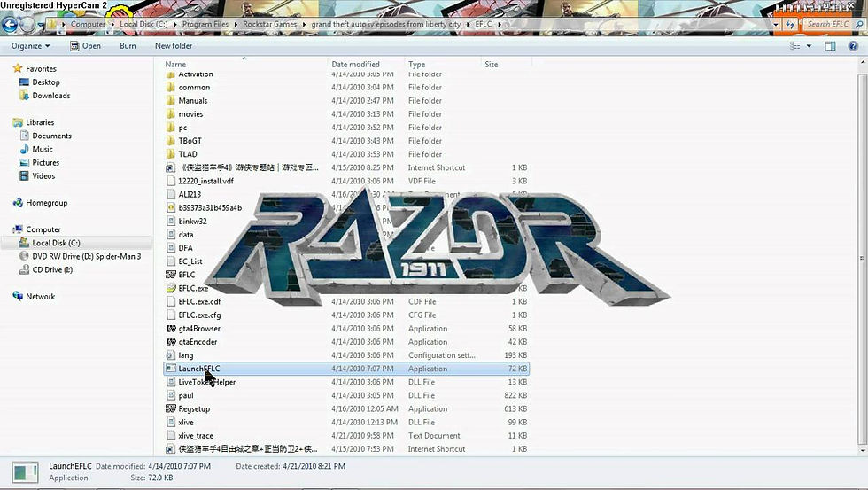Select the EFLC.exe.cfg file name
868x490 pixels.
coord(199,315)
